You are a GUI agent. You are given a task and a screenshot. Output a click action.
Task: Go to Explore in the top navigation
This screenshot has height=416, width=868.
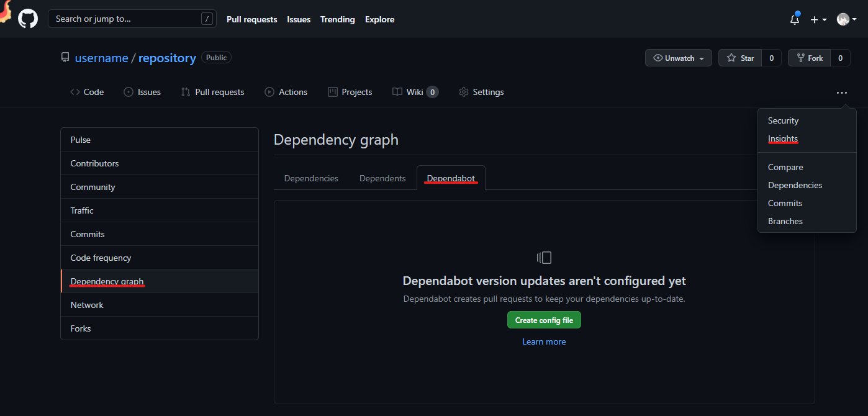pos(379,19)
